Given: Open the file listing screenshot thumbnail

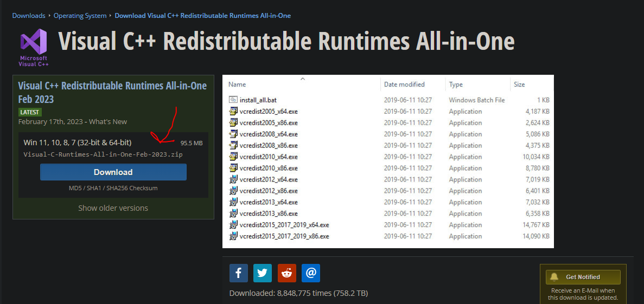Looking at the screenshot, I should pos(388,161).
